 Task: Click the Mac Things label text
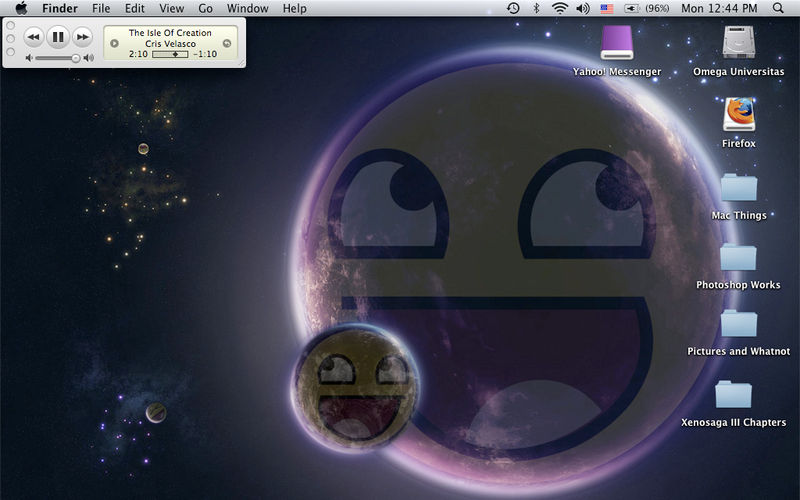point(739,216)
